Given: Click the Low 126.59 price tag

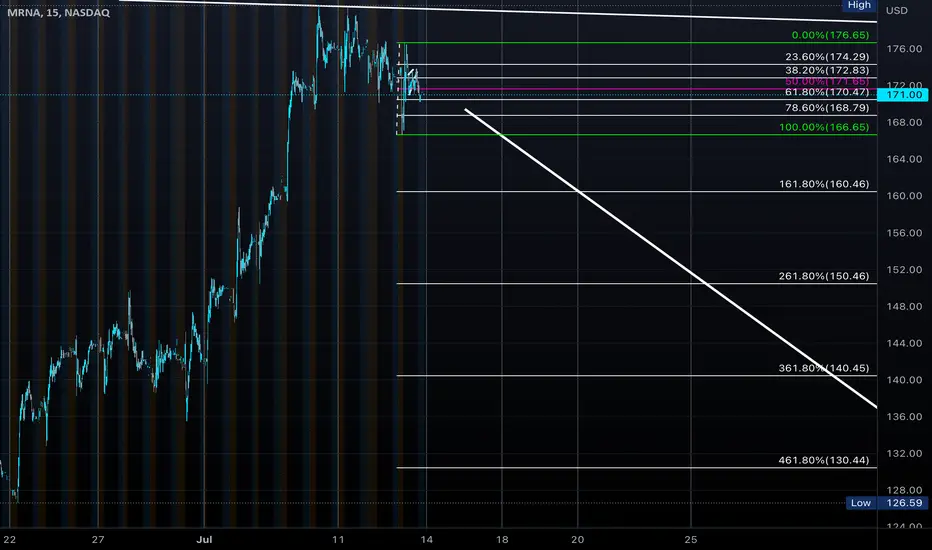Looking at the screenshot, I should (887, 503).
